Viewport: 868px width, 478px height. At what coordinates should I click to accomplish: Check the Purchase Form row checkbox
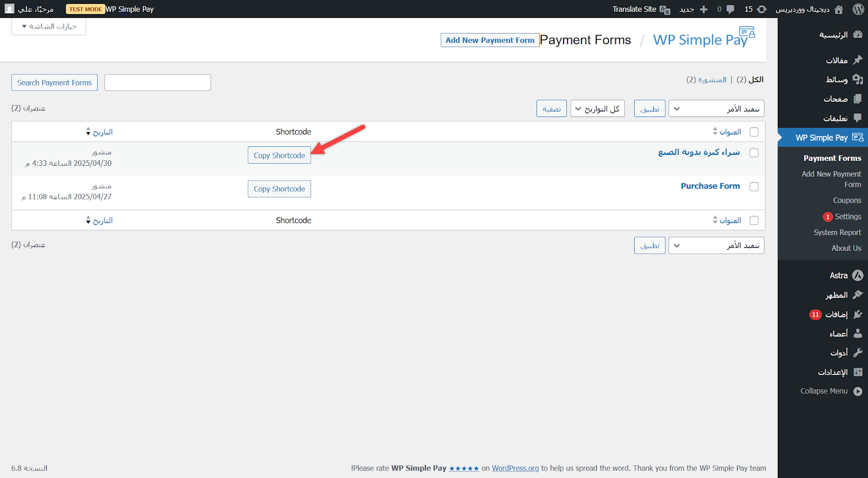[x=754, y=186]
